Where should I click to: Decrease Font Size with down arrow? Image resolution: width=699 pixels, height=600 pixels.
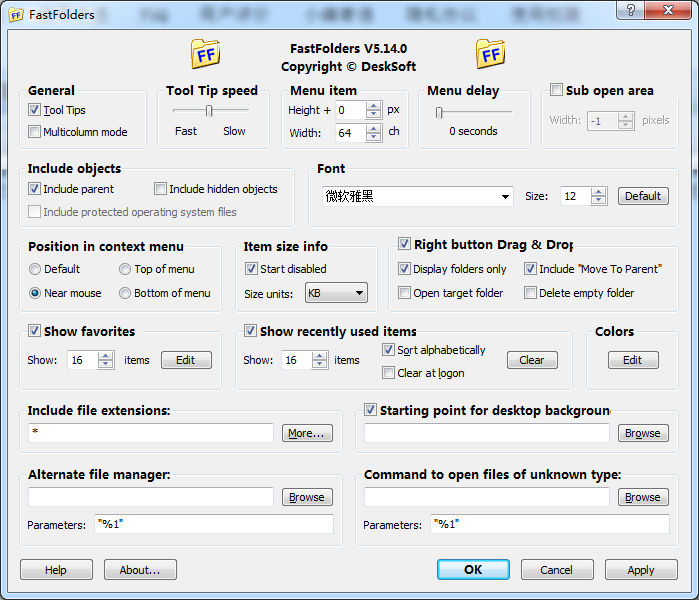click(598, 200)
